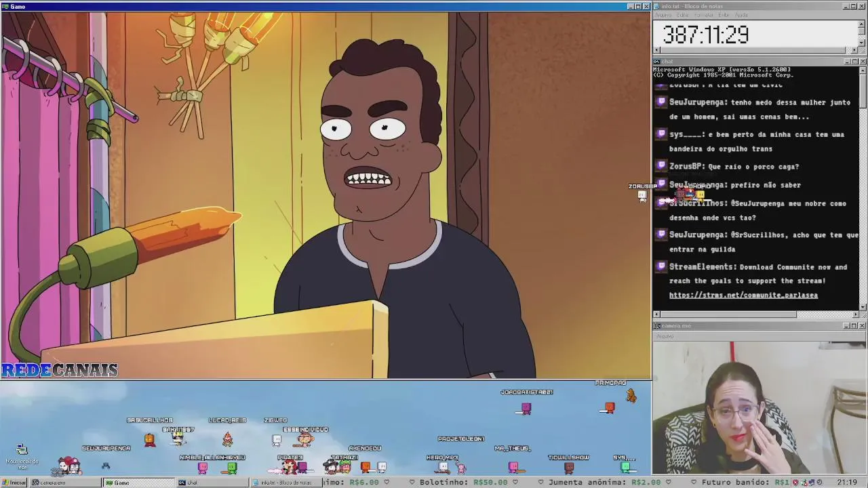
Task: Click the horizontal scrollbar of the chat window
Action: (756, 314)
